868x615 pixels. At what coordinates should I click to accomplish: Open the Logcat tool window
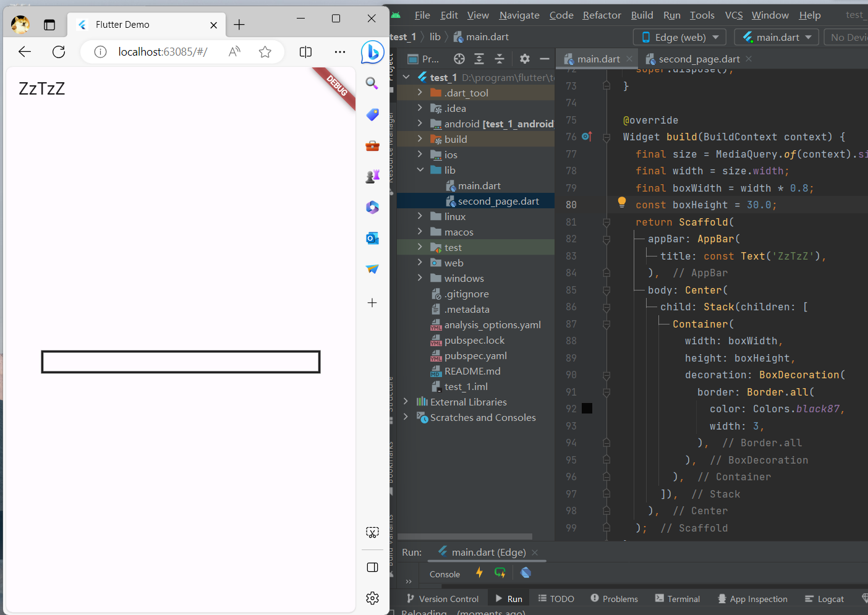click(824, 598)
